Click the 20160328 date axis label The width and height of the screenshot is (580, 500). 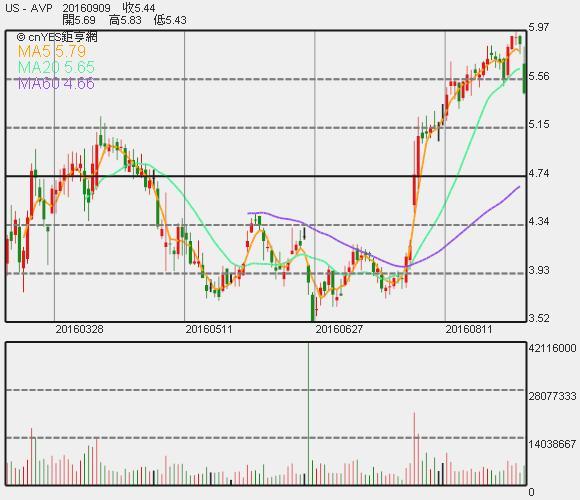pos(80,329)
